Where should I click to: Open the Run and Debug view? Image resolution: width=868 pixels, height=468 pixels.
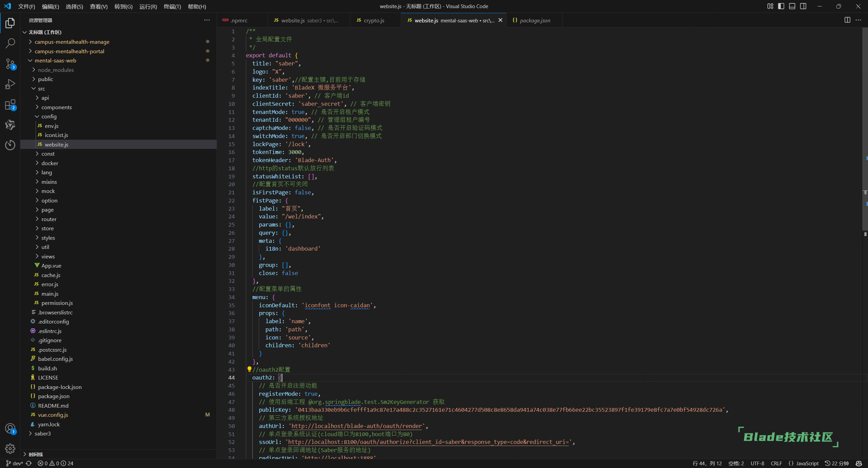10,84
